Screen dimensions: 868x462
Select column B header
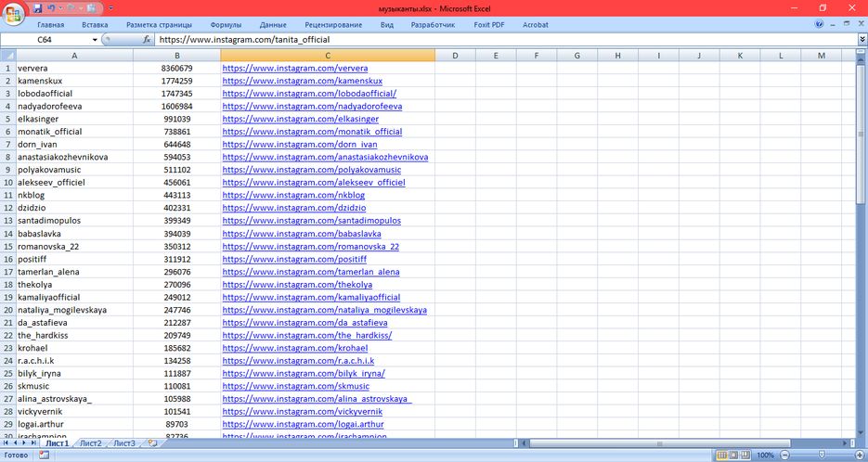176,56
